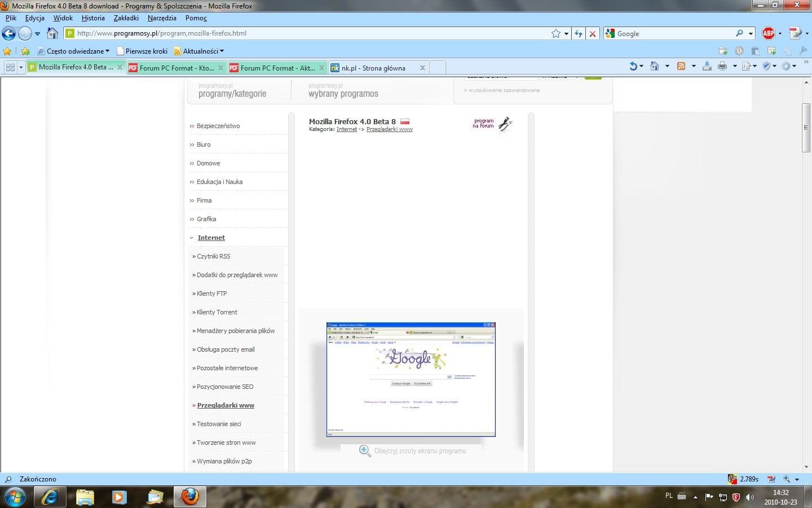Click the Windows Start orb
The width and height of the screenshot is (812, 508).
(x=16, y=497)
